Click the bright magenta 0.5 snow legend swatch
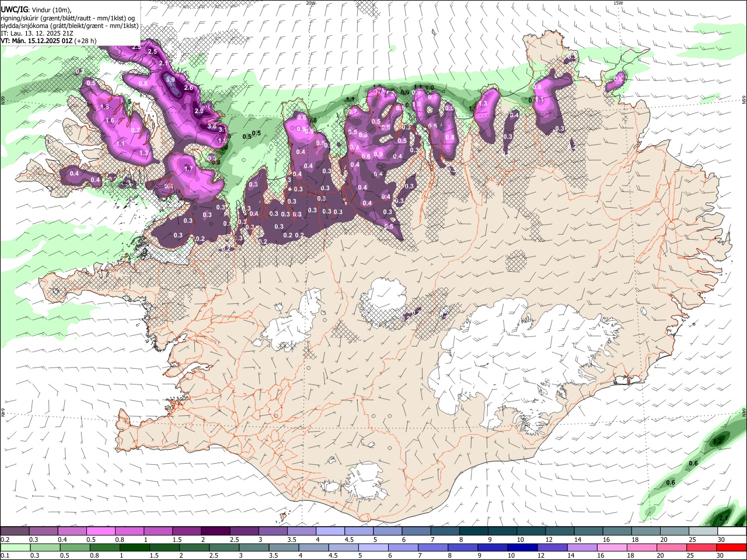This screenshot has width=747, height=560. click(x=100, y=531)
